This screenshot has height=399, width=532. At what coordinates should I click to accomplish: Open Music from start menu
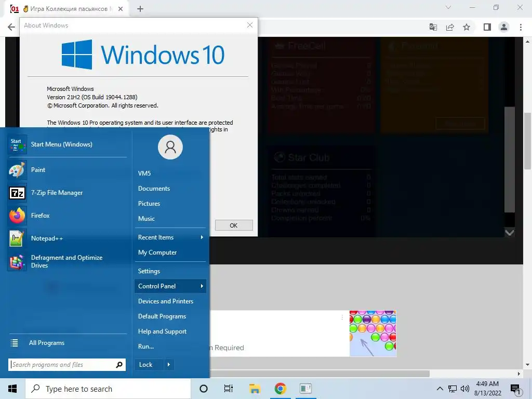coord(170,219)
